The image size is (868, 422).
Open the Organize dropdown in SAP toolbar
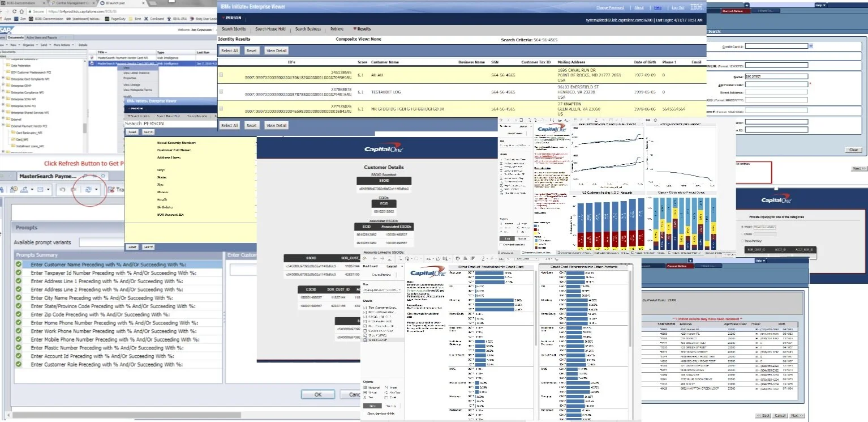tap(30, 44)
